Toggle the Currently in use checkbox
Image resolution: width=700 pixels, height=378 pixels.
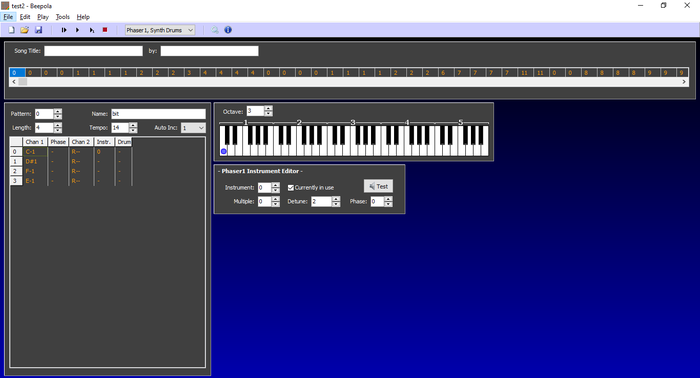coord(291,187)
